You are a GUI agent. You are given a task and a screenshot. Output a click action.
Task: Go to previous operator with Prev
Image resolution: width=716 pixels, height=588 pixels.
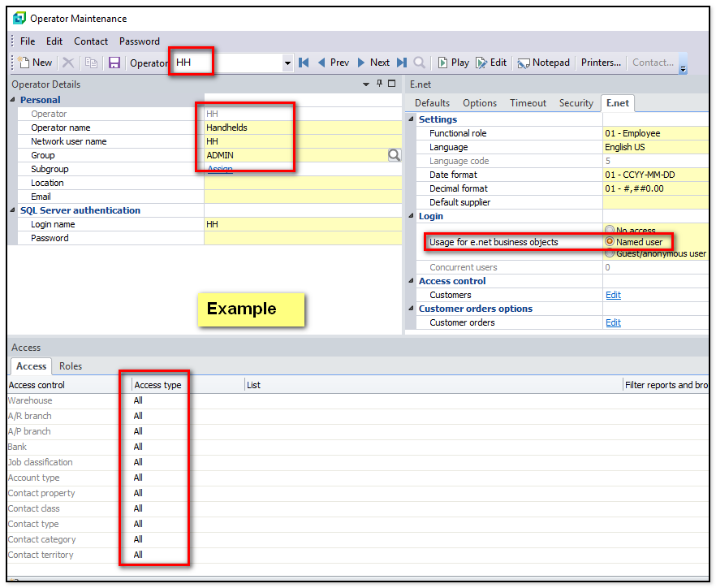tap(333, 63)
